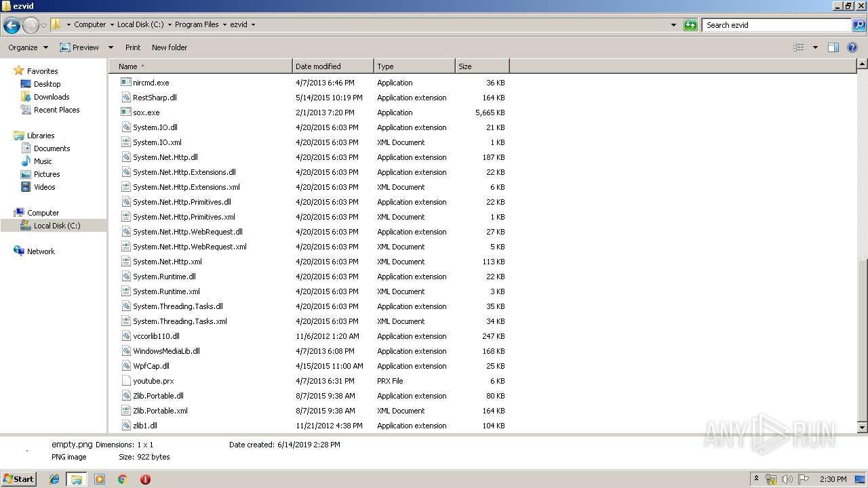The width and height of the screenshot is (868, 488).
Task: Open the Help question-mark icon
Action: (852, 47)
